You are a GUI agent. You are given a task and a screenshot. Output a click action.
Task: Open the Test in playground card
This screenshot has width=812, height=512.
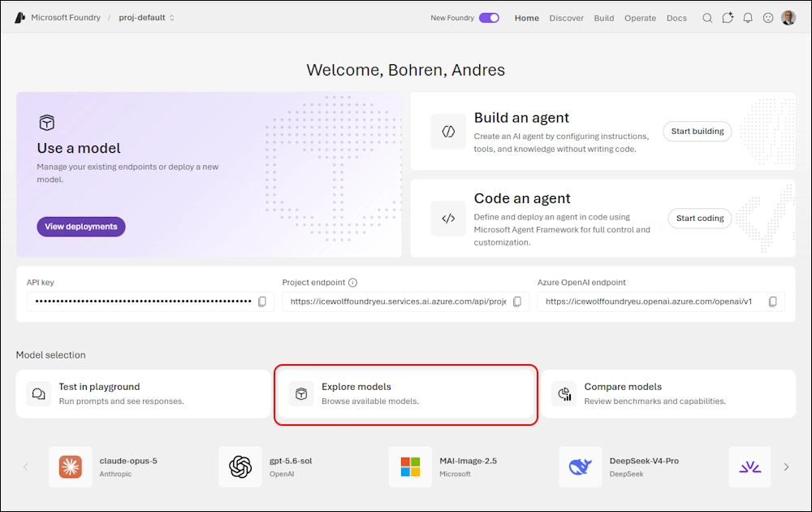(143, 394)
